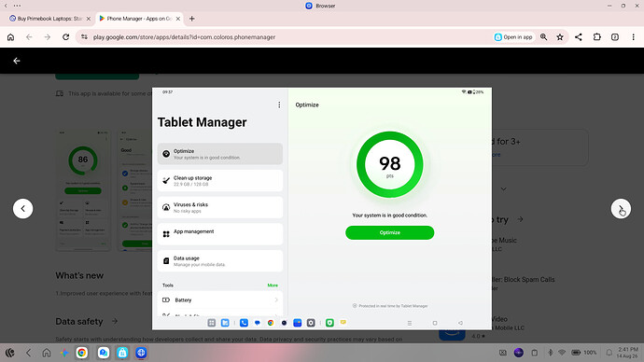
Task: Click the taskbar back arrow
Action: click(x=28, y=353)
